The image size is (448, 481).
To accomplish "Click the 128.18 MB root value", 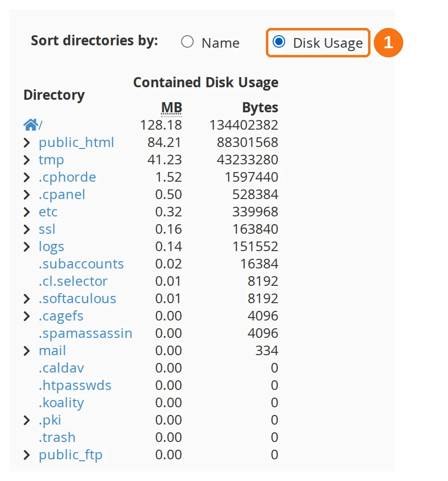I will point(161,125).
